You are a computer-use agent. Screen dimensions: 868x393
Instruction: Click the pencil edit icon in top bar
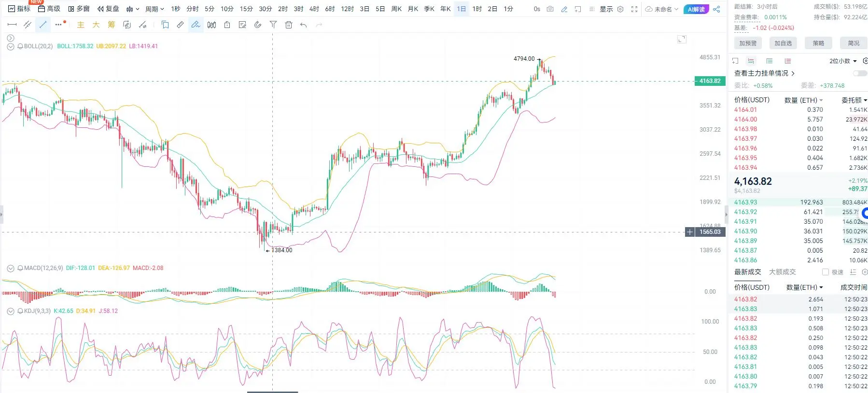point(564,9)
